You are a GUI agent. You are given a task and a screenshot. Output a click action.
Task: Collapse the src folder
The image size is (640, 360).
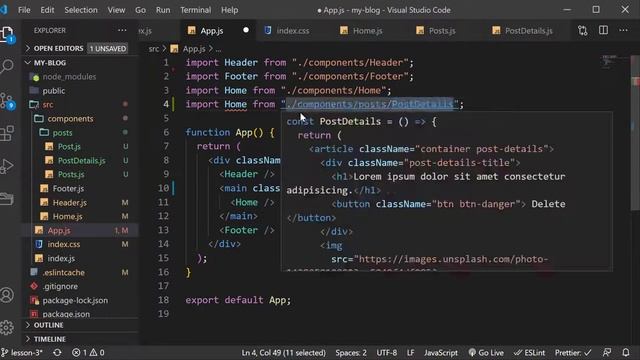pyautogui.click(x=48, y=104)
